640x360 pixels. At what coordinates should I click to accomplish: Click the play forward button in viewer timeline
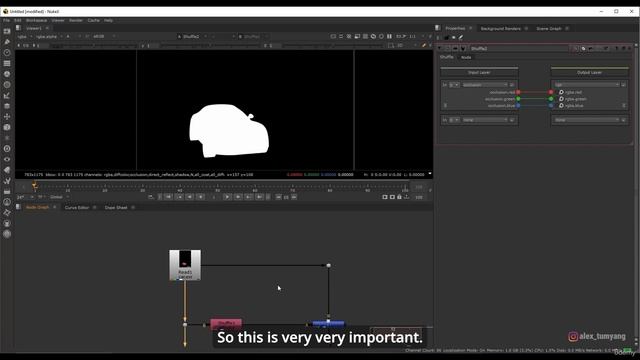(x=227, y=197)
